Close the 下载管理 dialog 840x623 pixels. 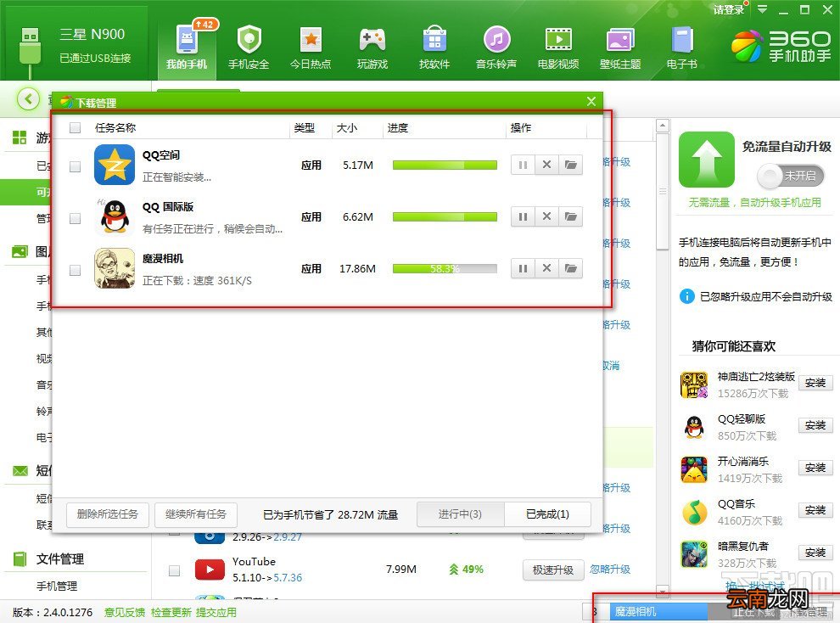591,101
